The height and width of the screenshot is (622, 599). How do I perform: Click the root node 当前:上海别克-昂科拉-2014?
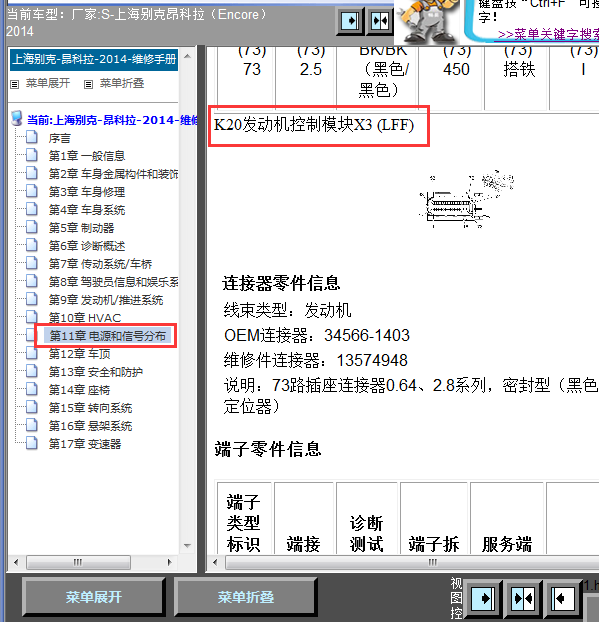coord(113,120)
